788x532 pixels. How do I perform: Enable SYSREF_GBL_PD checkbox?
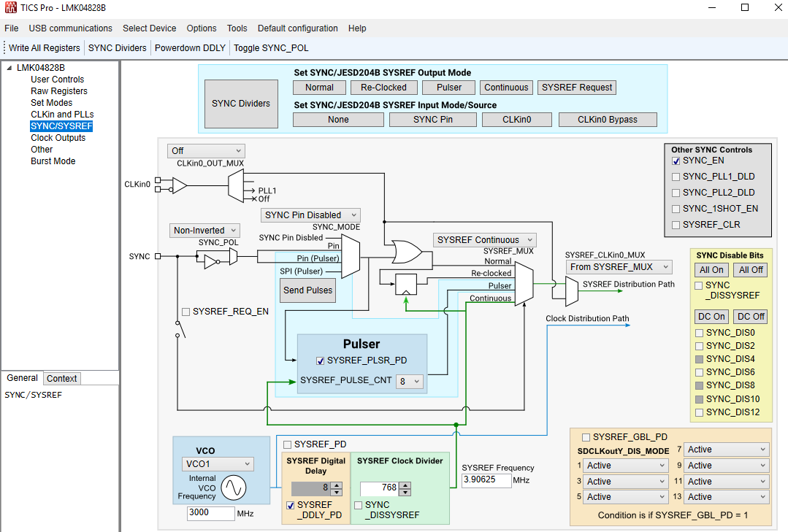point(586,437)
